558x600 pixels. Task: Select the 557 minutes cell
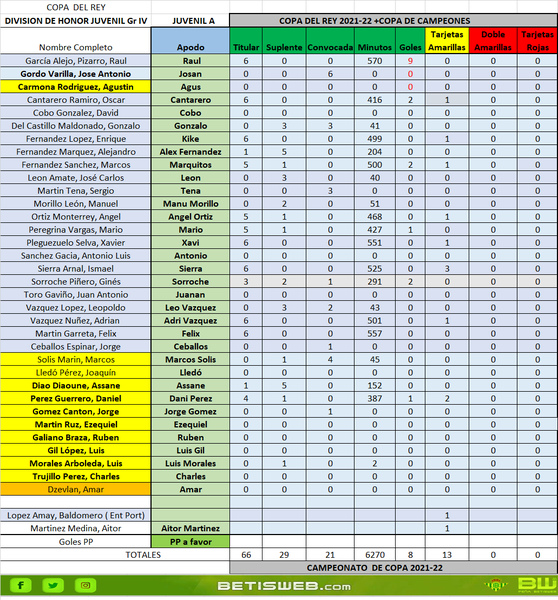tap(375, 334)
